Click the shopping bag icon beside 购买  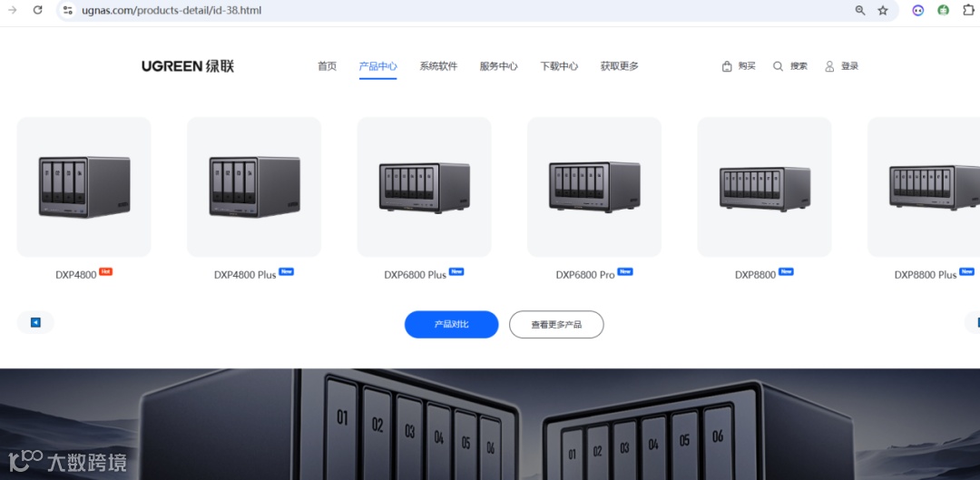[x=727, y=66]
